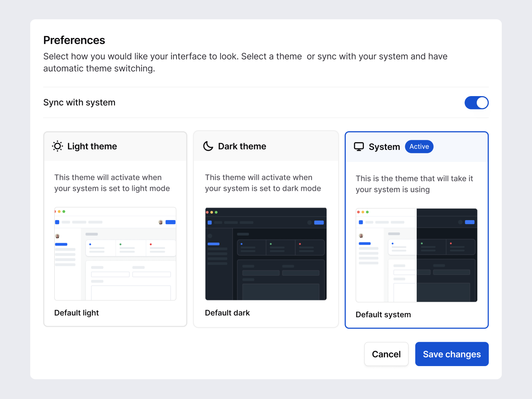Click the Default system preview thumbnail

[416, 255]
